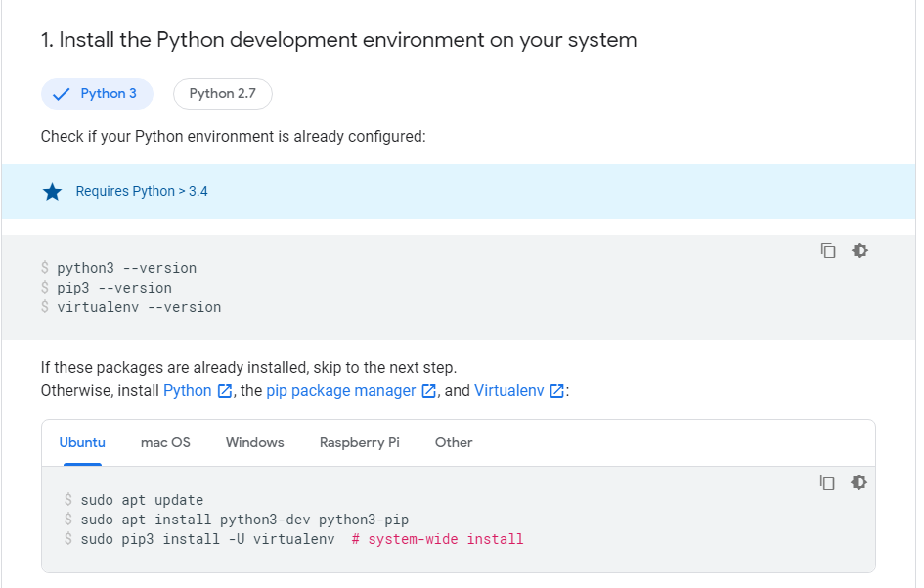Show the Raspberry Pi instructions tab
The image size is (924, 588).
click(359, 442)
